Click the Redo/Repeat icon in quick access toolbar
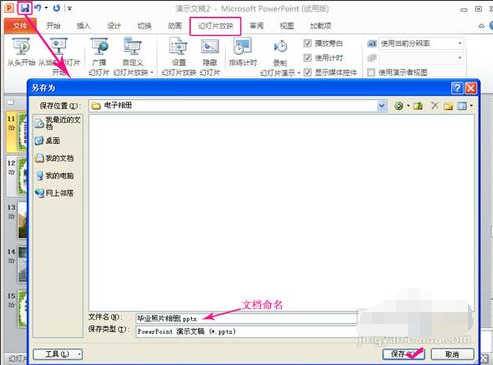 pos(56,8)
